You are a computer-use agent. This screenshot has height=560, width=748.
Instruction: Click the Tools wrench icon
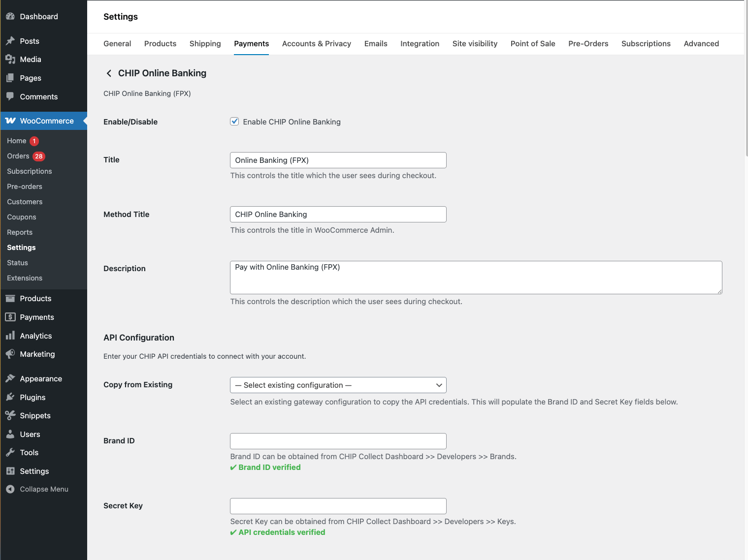click(10, 452)
